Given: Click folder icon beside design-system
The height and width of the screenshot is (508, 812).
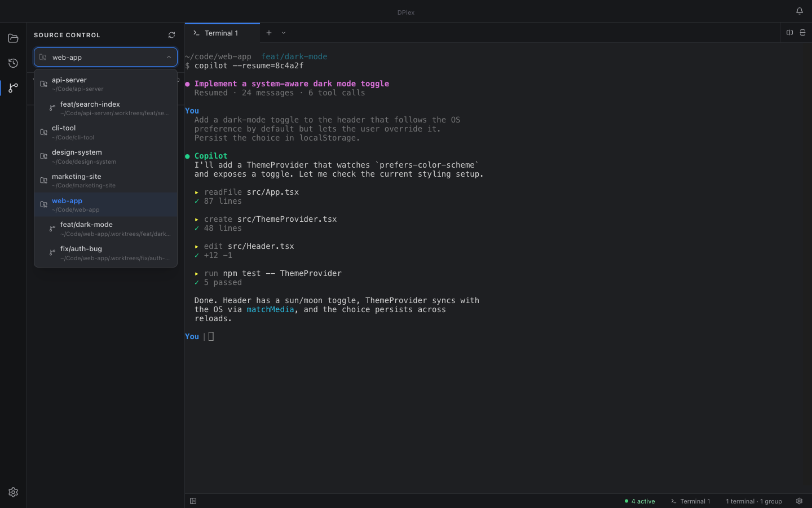Looking at the screenshot, I should click(x=43, y=156).
